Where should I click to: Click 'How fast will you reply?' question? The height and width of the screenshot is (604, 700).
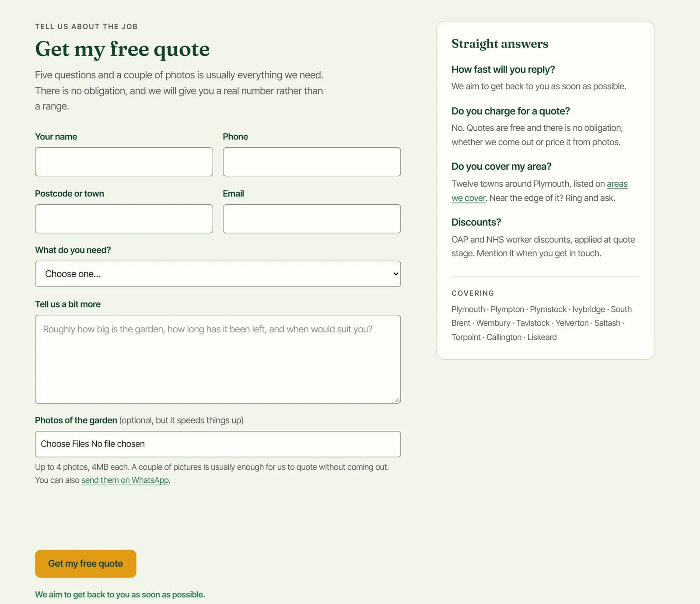pyautogui.click(x=503, y=70)
